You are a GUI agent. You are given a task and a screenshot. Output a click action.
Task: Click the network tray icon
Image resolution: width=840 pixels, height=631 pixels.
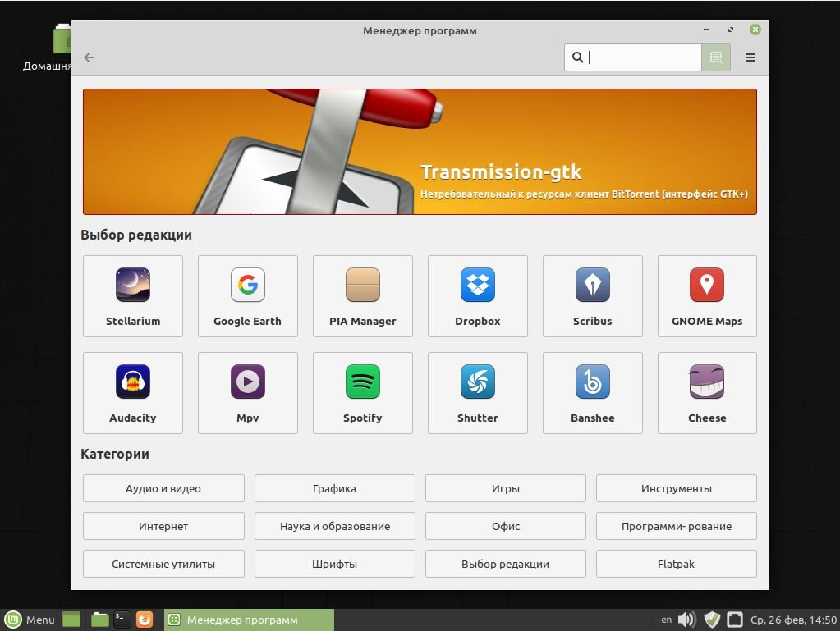pyautogui.click(x=734, y=620)
